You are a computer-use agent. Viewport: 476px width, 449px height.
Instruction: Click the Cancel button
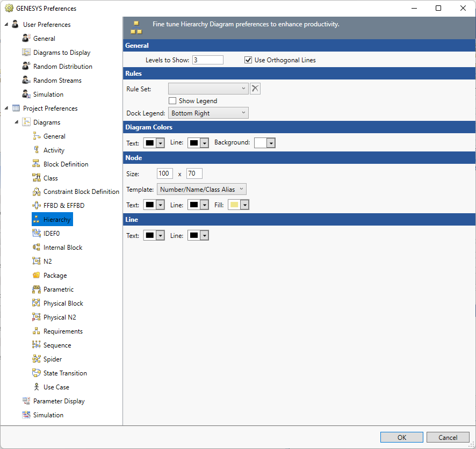448,437
